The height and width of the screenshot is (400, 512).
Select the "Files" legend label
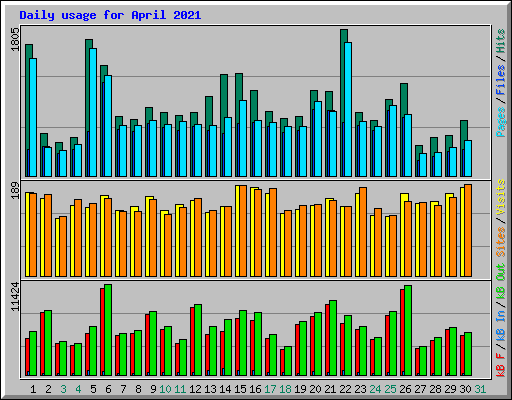pos(501,80)
